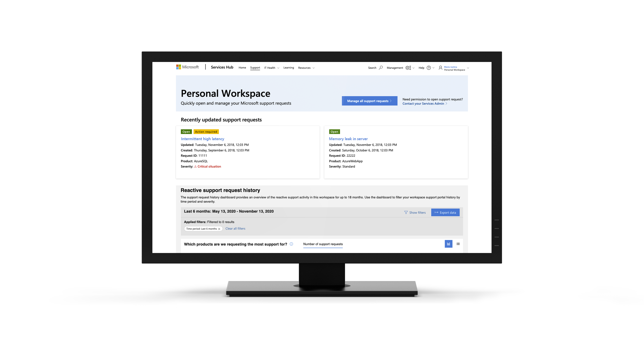Click the Support navigation menu item
This screenshot has width=644, height=362.
pos(255,68)
